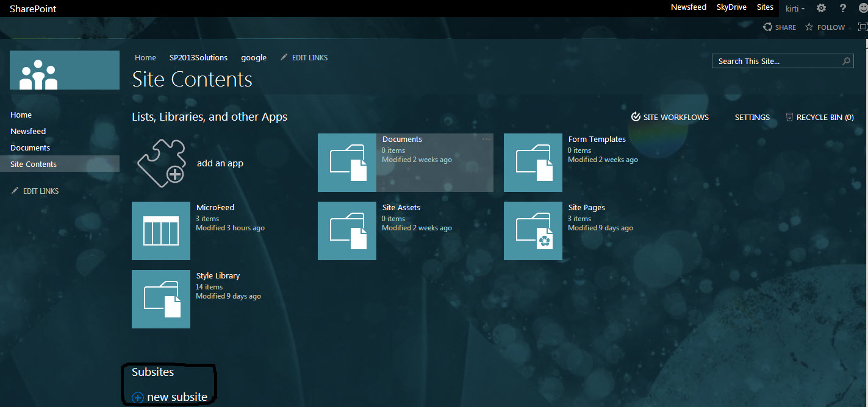The height and width of the screenshot is (407, 868).
Task: Open the Documents library tile icon
Action: tap(347, 163)
